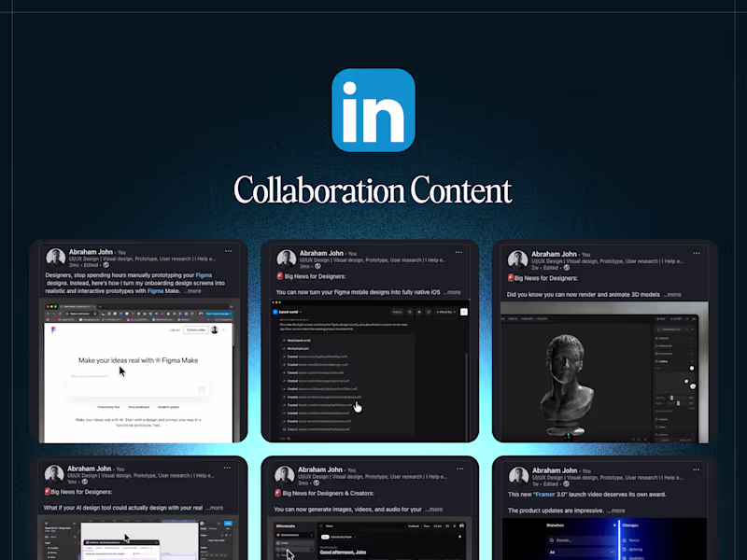Click '1mo' timestamp on AI design tool post

[x=72, y=482]
